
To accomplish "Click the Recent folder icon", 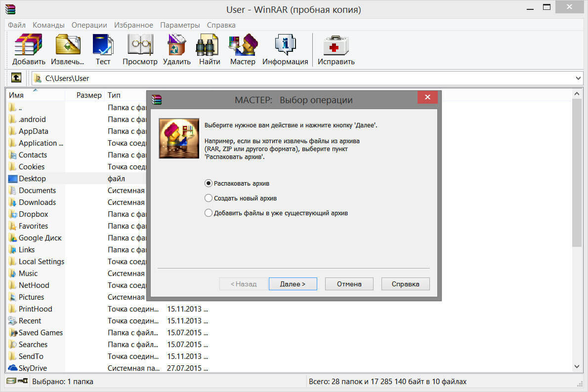I will (13, 321).
